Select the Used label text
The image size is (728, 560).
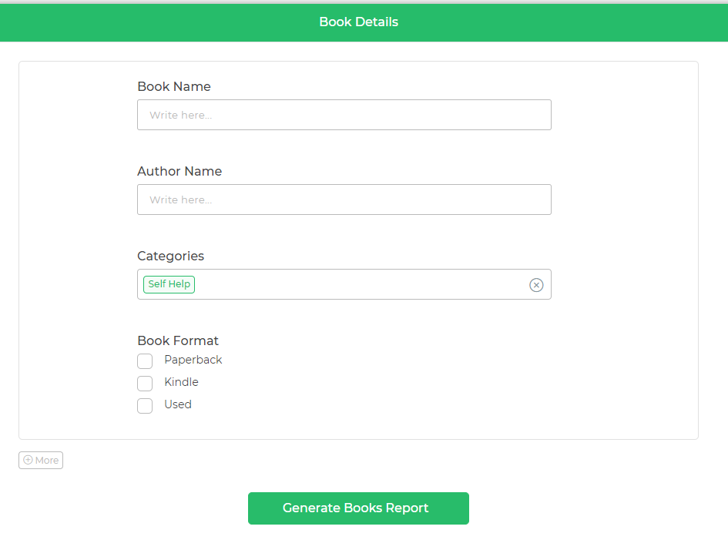tap(178, 404)
